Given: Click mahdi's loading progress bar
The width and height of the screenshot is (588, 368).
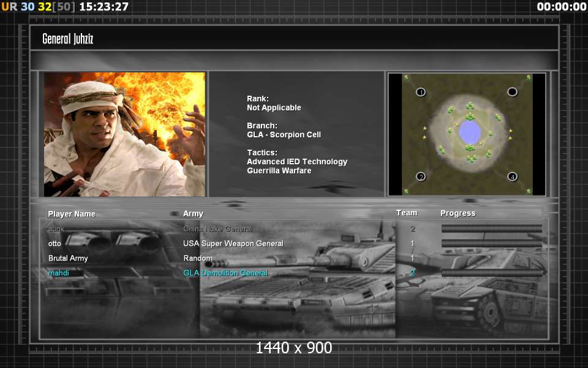Looking at the screenshot, I should point(492,272).
